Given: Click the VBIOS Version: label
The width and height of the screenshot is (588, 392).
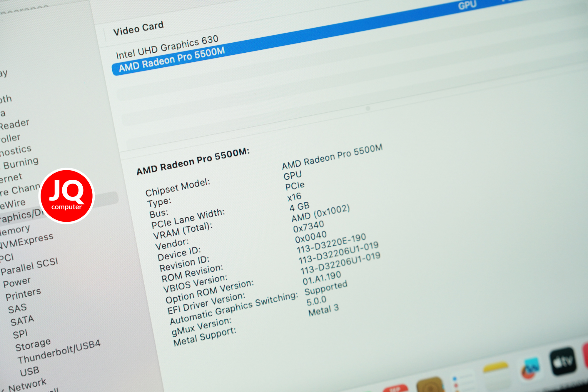Looking at the screenshot, I should click(x=195, y=284).
